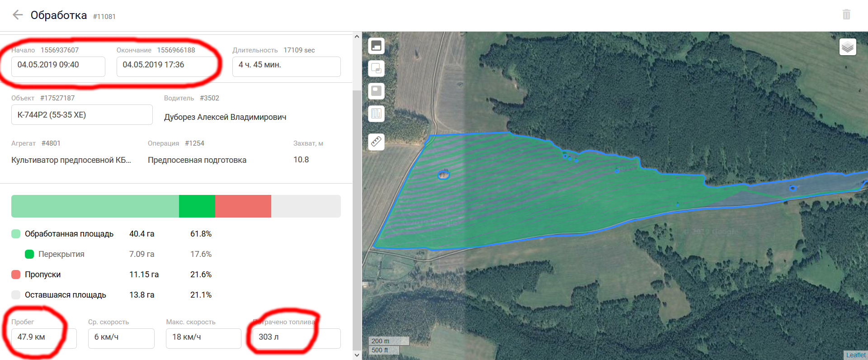Click the gray square gaps map button
The height and width of the screenshot is (360, 868).
click(376, 91)
